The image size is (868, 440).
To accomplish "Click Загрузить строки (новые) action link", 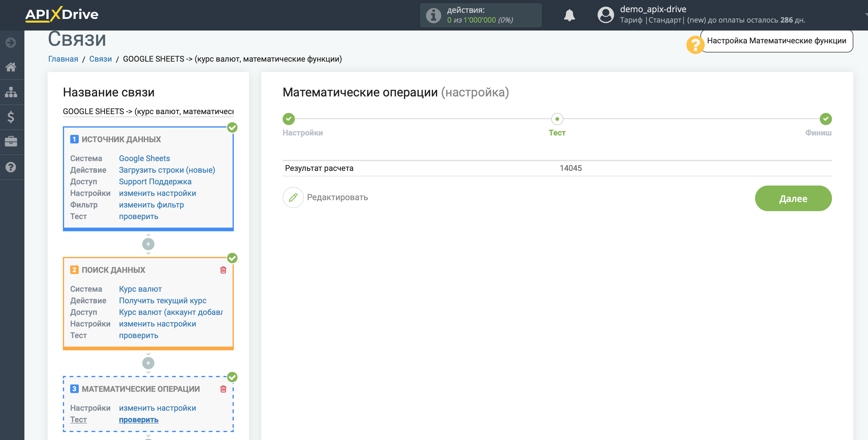I will [167, 170].
